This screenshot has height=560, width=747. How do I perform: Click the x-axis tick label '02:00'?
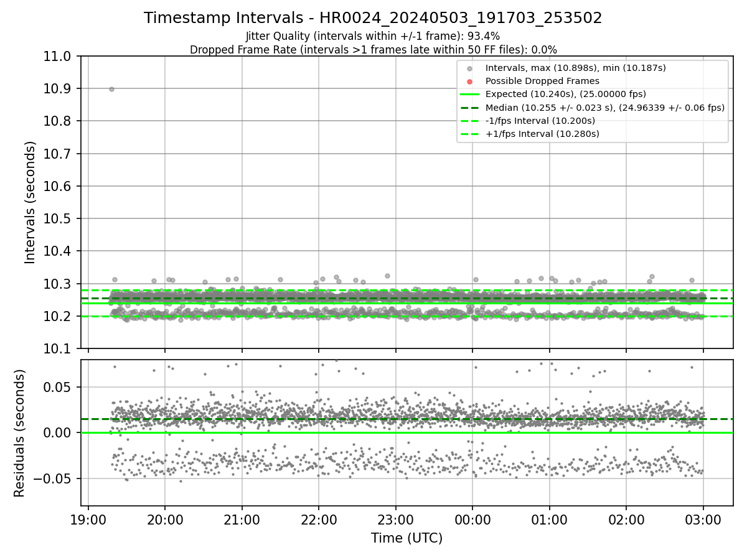[x=626, y=519]
